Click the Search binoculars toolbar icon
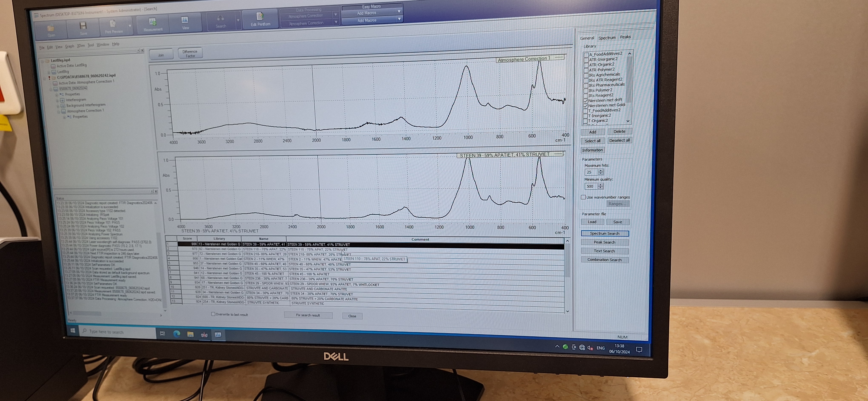Screen dimensions: 868x401 pyautogui.click(x=220, y=19)
